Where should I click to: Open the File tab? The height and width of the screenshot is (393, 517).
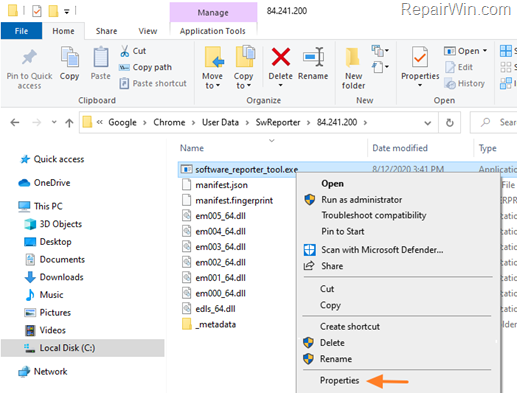coord(21,31)
